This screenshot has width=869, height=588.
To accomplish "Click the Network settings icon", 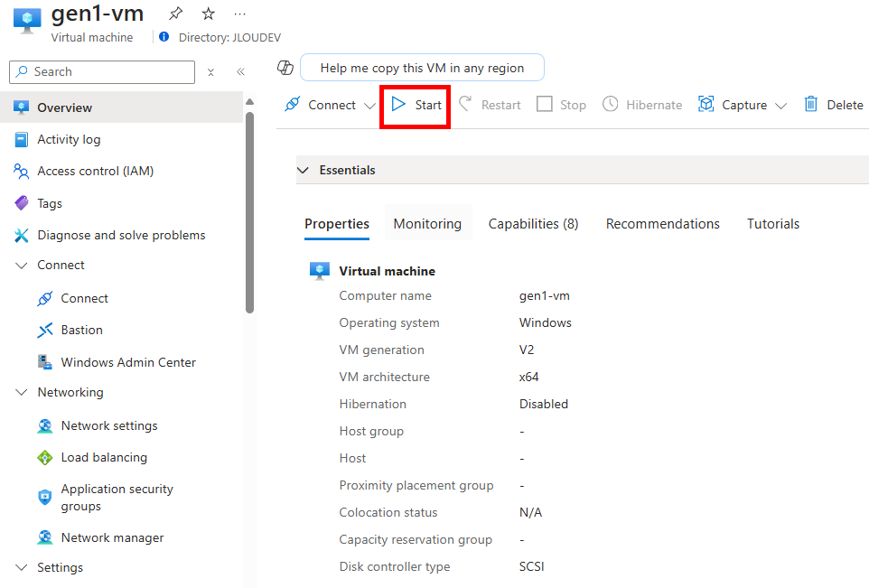I will (x=45, y=426).
